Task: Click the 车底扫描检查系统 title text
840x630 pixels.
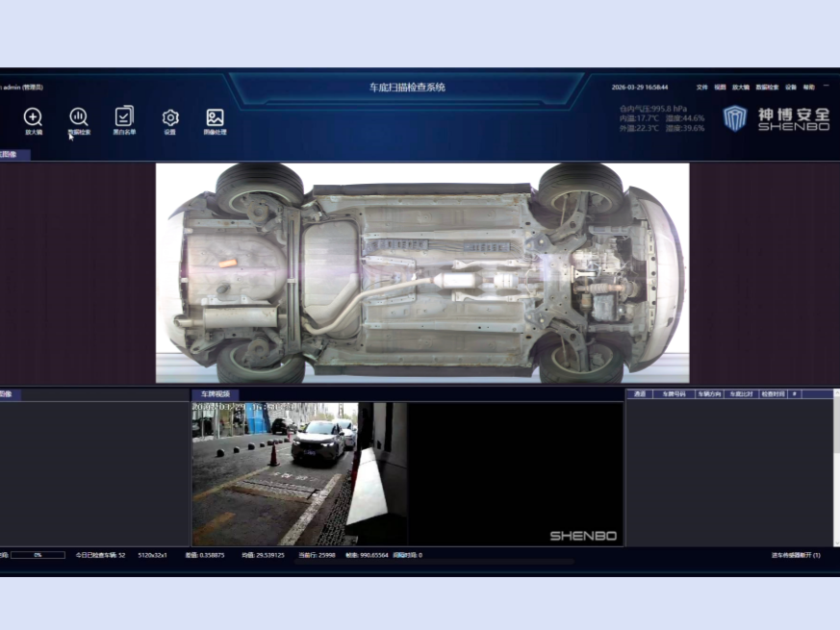Action: click(407, 88)
